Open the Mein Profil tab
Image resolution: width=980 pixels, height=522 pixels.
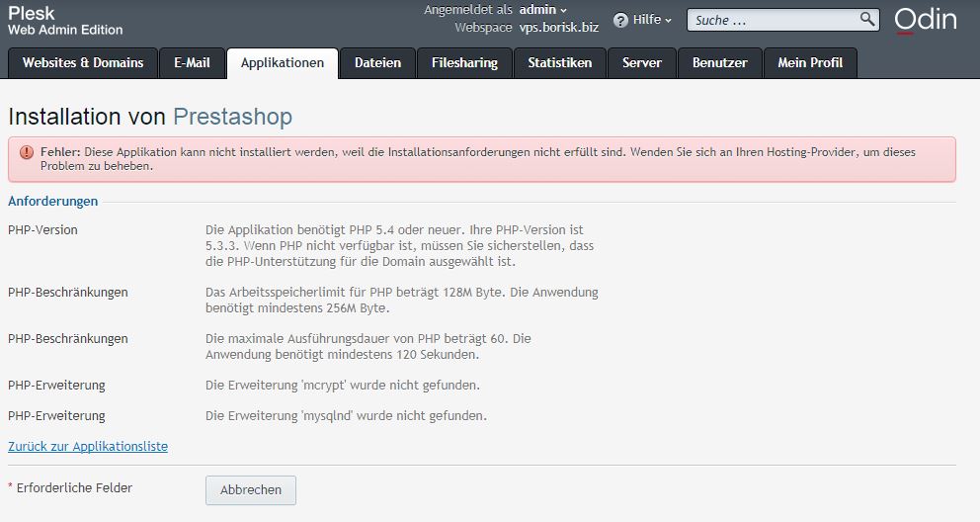pos(810,63)
